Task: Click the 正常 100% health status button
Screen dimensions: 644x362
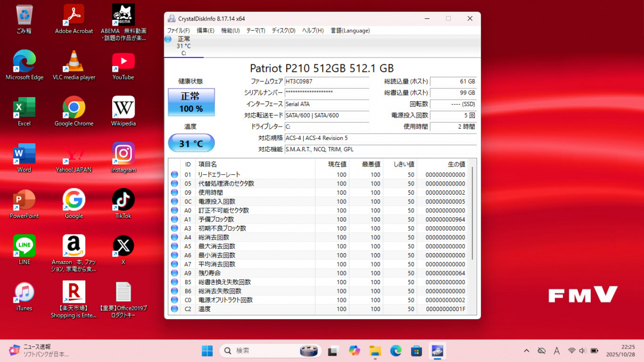Action: (x=191, y=102)
